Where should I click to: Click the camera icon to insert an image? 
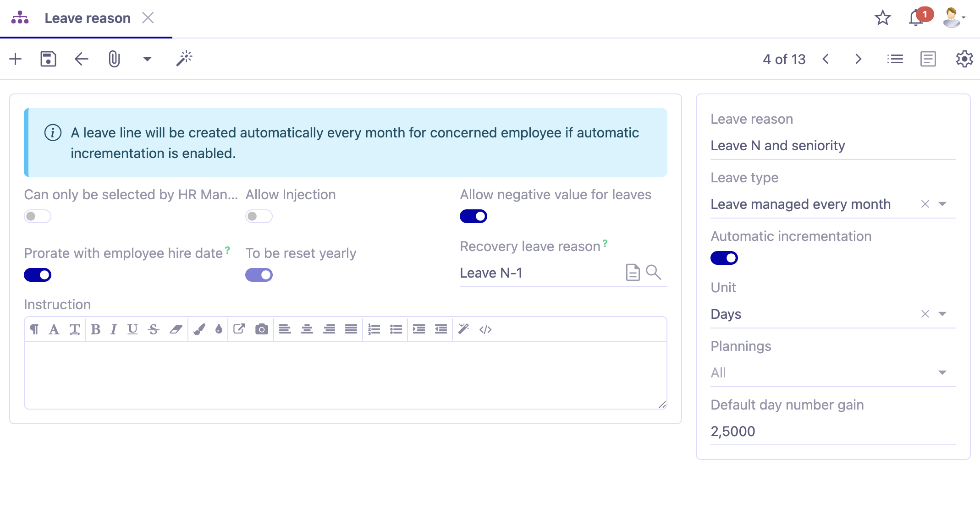(262, 329)
